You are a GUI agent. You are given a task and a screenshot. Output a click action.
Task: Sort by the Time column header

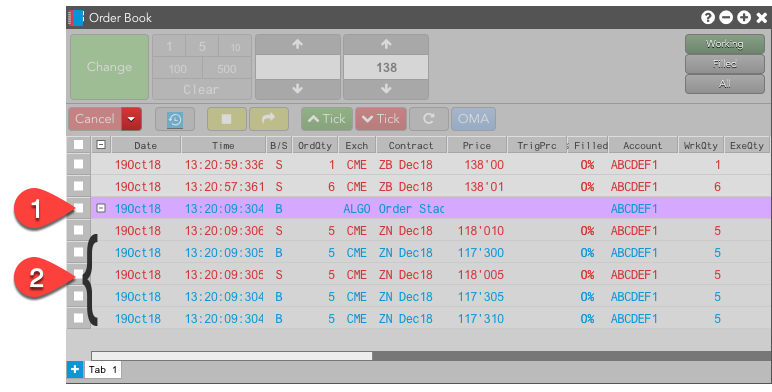[x=223, y=145]
